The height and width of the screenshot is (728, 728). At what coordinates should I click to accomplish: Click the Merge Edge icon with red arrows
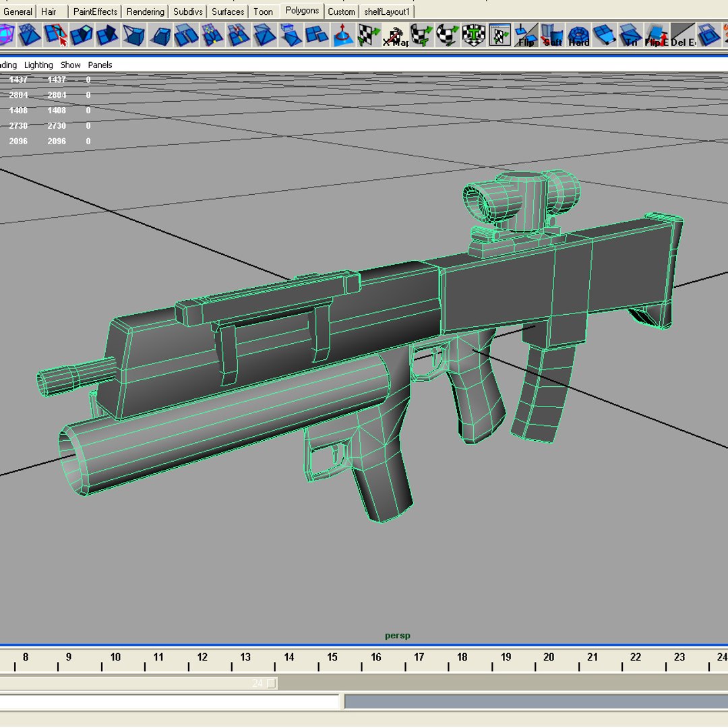point(238,35)
